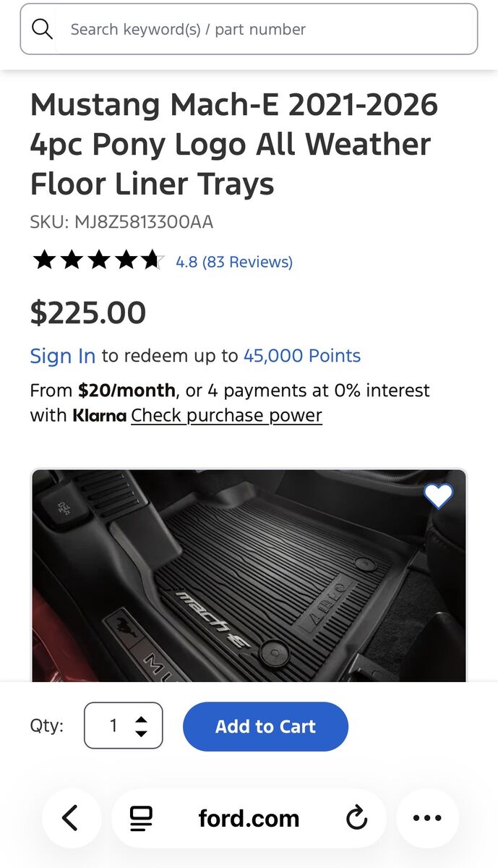Open the three-dot more options menu
The width and height of the screenshot is (498, 868).
click(x=427, y=818)
